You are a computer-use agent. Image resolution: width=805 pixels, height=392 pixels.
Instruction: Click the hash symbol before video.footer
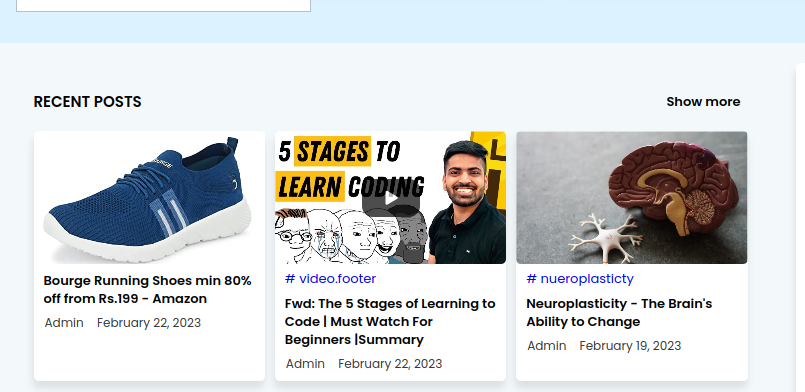click(290, 279)
